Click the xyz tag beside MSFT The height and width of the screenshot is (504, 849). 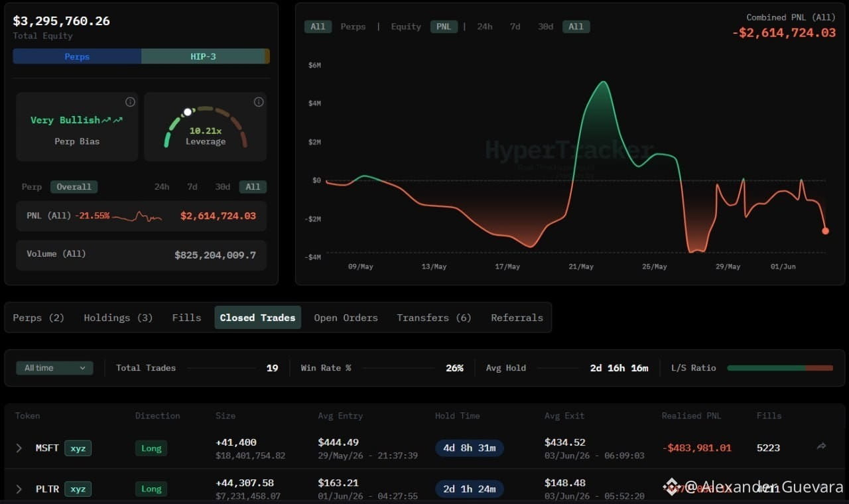pyautogui.click(x=78, y=448)
